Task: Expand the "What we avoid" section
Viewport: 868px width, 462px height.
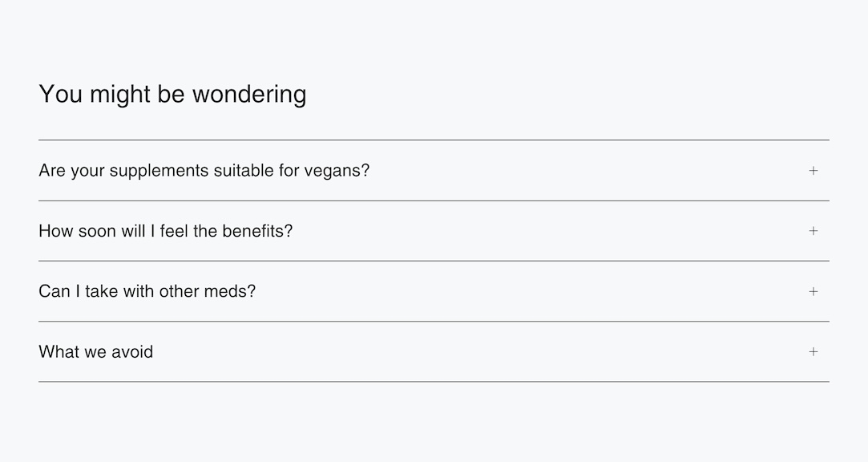Action: coord(95,351)
